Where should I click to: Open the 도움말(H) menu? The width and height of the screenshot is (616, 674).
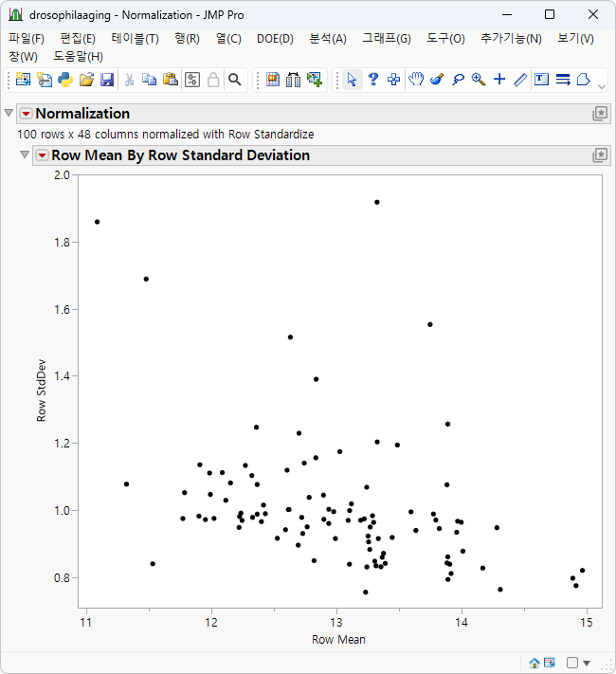coord(78,57)
